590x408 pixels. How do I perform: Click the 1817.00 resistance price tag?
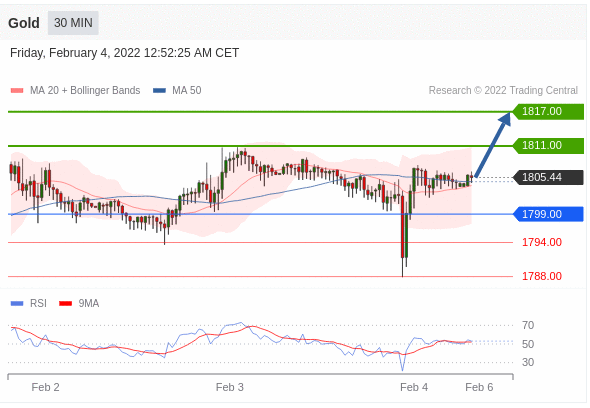point(549,111)
